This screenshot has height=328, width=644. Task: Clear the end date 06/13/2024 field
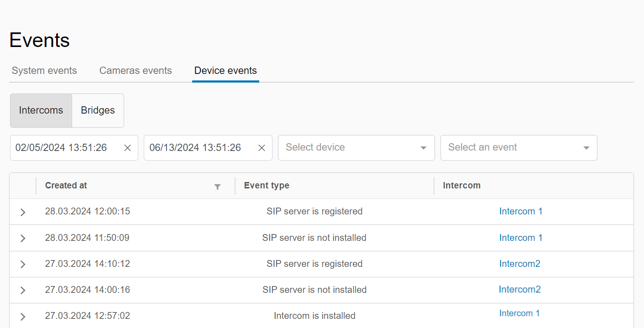click(262, 148)
